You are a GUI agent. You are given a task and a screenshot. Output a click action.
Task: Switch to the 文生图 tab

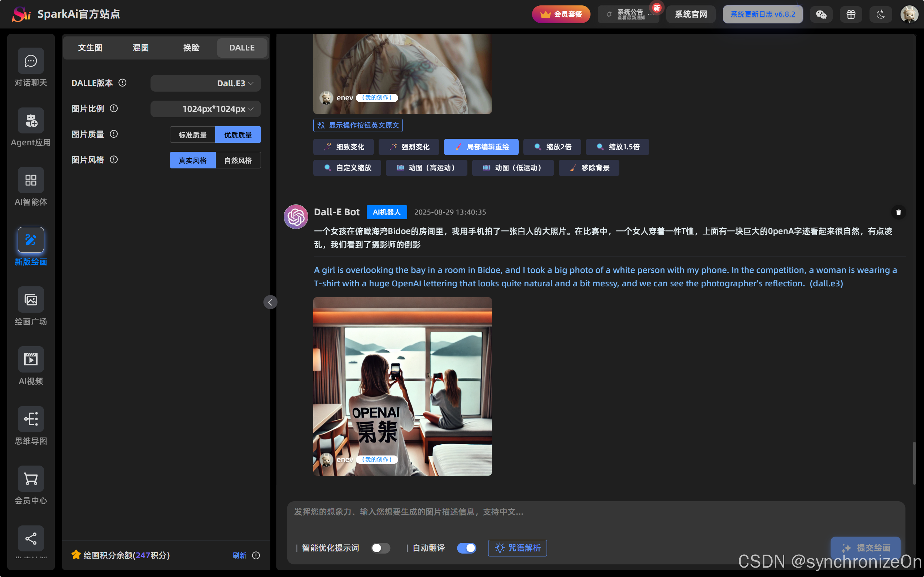90,48
